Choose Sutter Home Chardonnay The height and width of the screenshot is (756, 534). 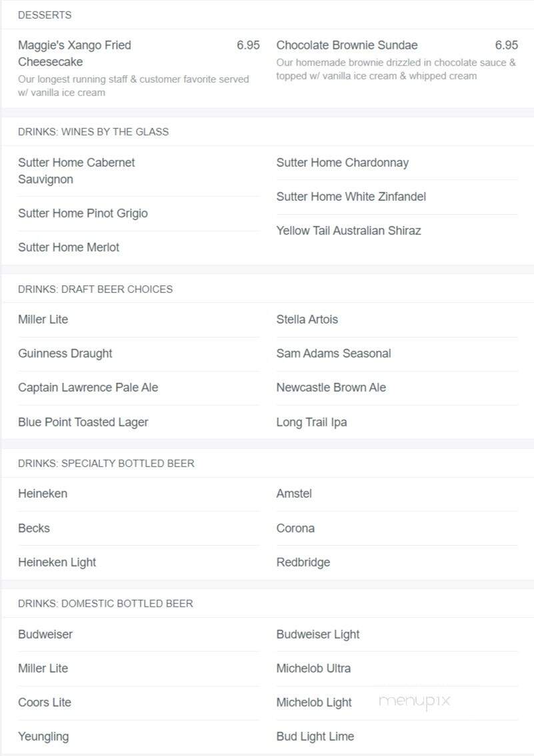(343, 163)
